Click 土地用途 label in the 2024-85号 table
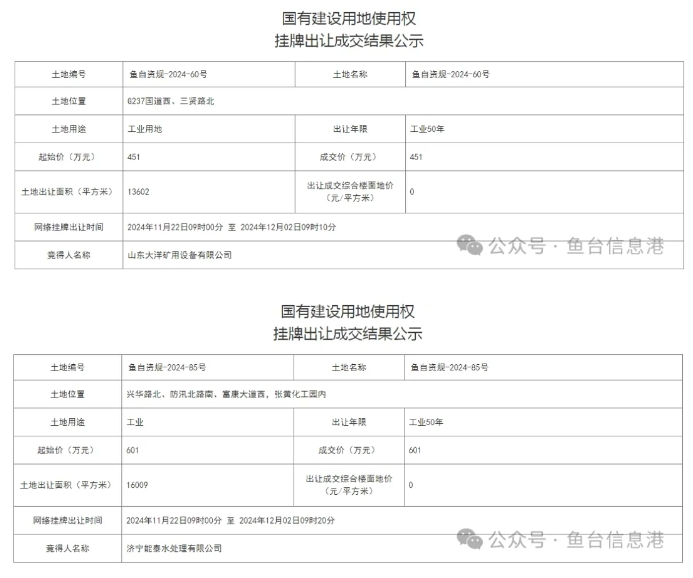The image size is (693, 578). [x=67, y=422]
